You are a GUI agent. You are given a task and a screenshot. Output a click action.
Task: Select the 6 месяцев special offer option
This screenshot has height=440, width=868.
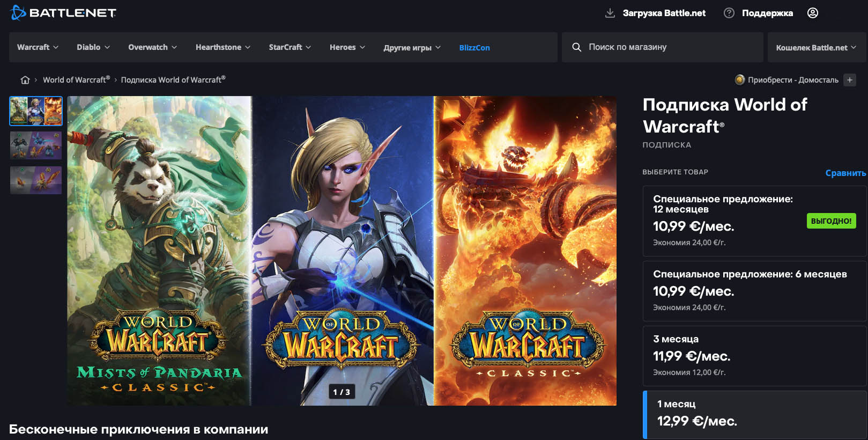(754, 291)
